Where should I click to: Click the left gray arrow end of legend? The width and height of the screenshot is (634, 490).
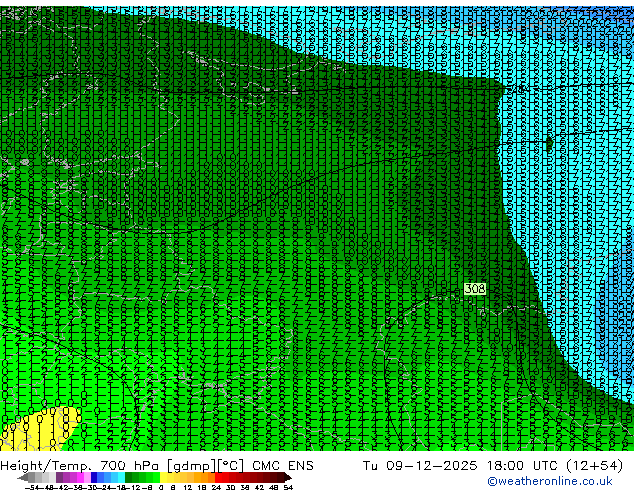tap(23, 478)
